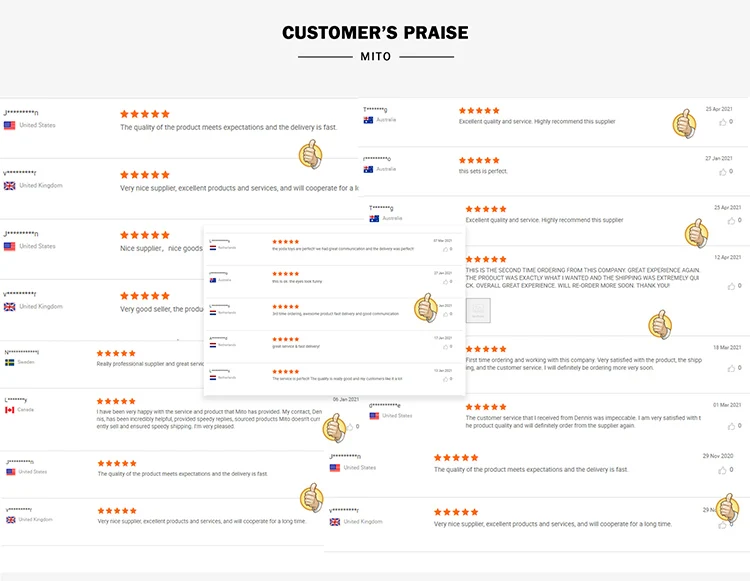Screen dimensions: 750x581
Task: Click the "Sweden" country label
Action: [26, 364]
